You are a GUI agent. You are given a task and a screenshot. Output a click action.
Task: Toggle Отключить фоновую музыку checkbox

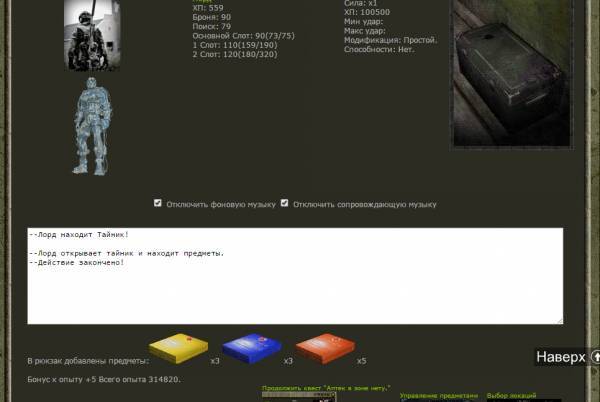coord(158,203)
